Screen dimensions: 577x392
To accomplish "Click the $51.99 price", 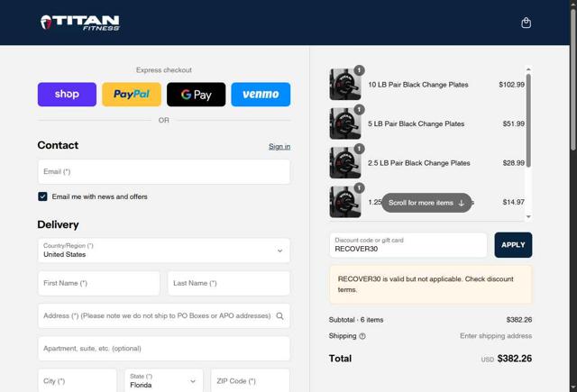I will [x=514, y=124].
